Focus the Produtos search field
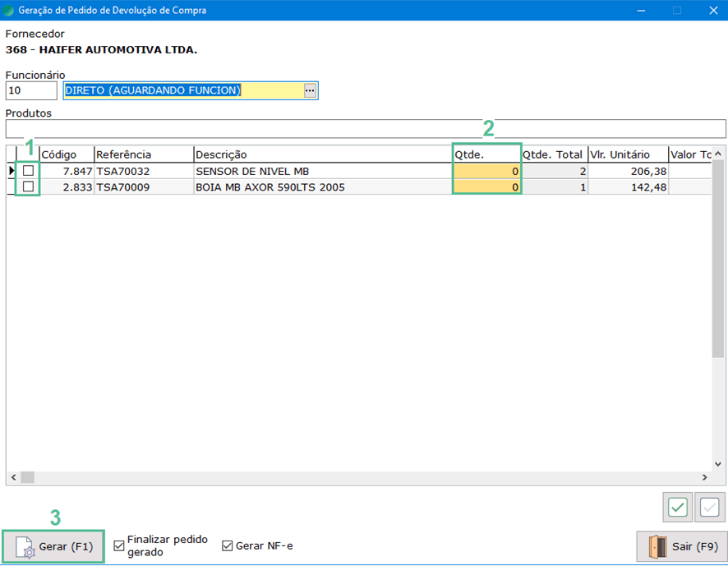 click(365, 129)
